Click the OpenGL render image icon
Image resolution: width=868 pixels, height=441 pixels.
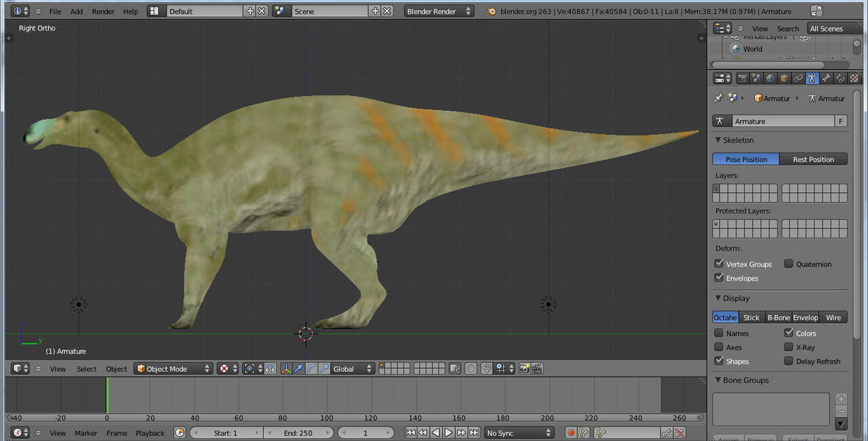524,369
